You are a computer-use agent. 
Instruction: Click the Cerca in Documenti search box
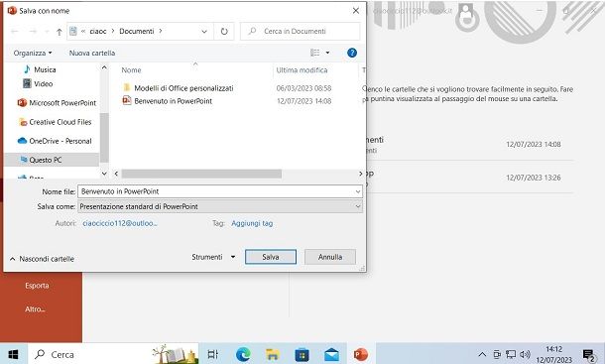pyautogui.click(x=300, y=32)
